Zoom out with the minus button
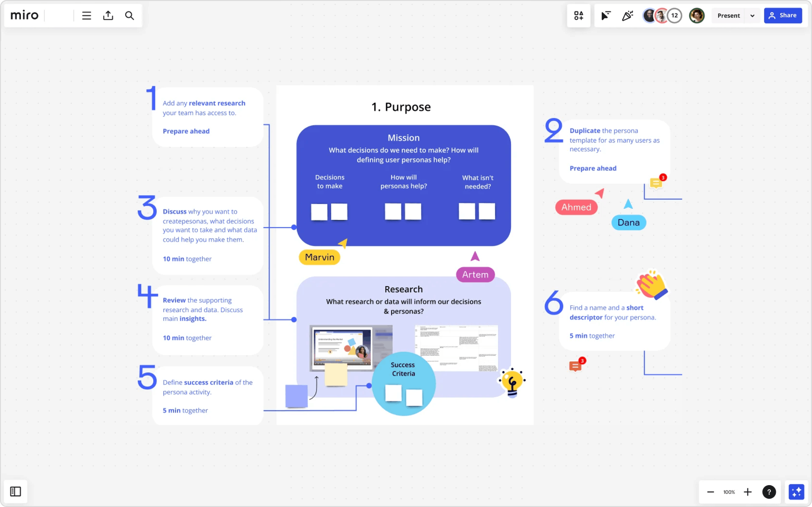Viewport: 812px width, 507px height. tap(710, 492)
